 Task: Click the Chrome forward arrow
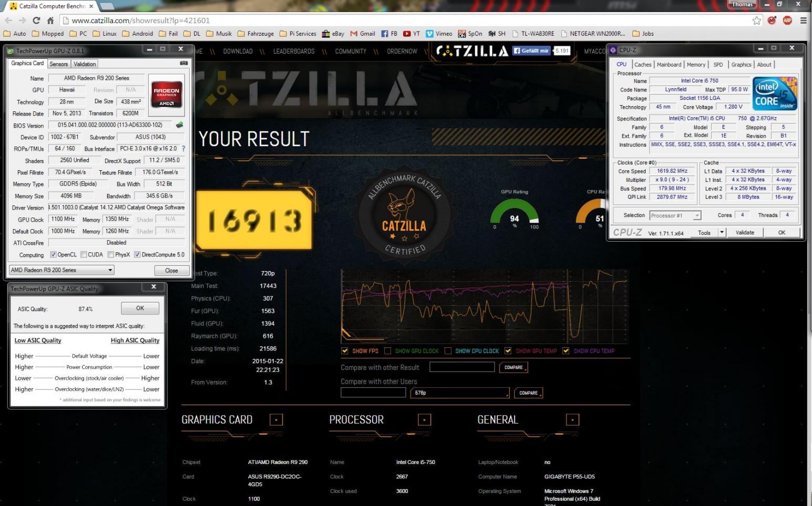[22, 20]
